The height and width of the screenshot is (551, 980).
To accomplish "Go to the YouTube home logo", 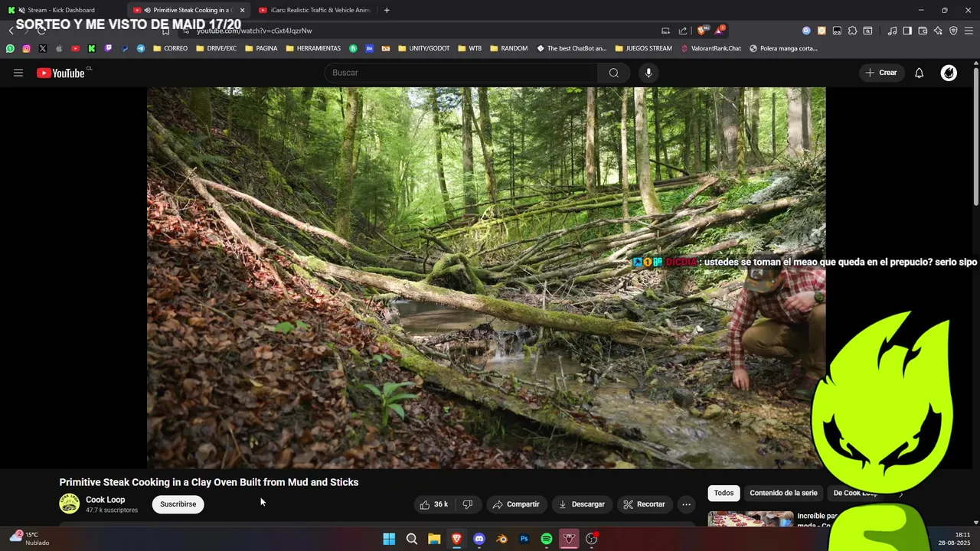I will (60, 73).
